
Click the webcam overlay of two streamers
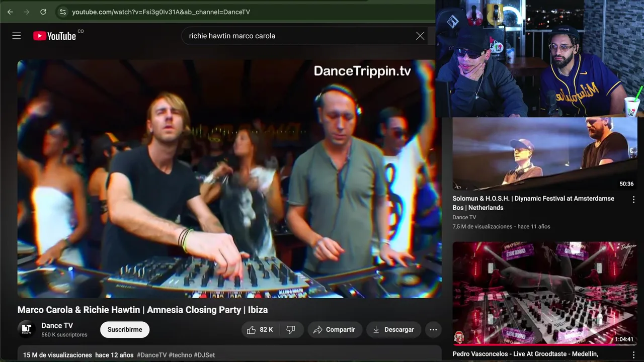(x=539, y=58)
